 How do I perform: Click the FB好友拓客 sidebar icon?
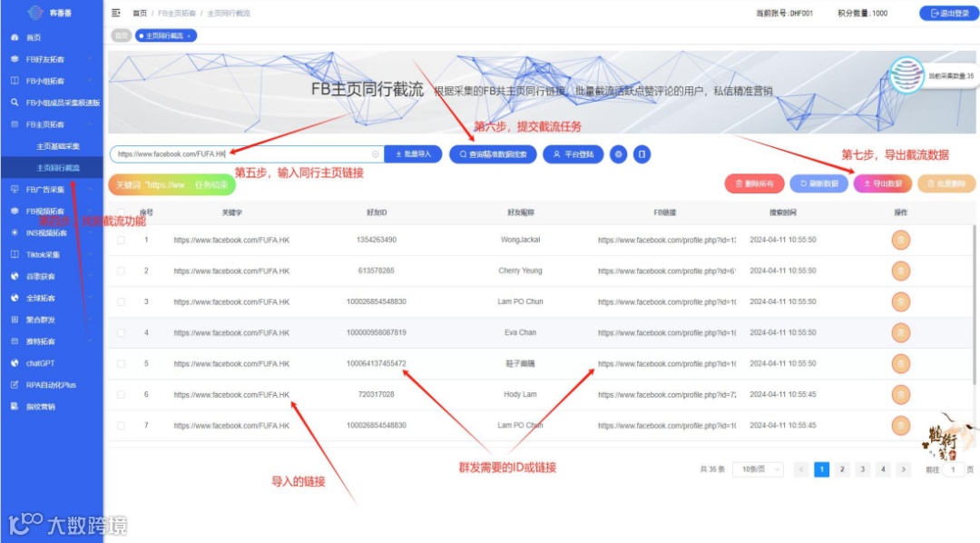tap(15, 59)
